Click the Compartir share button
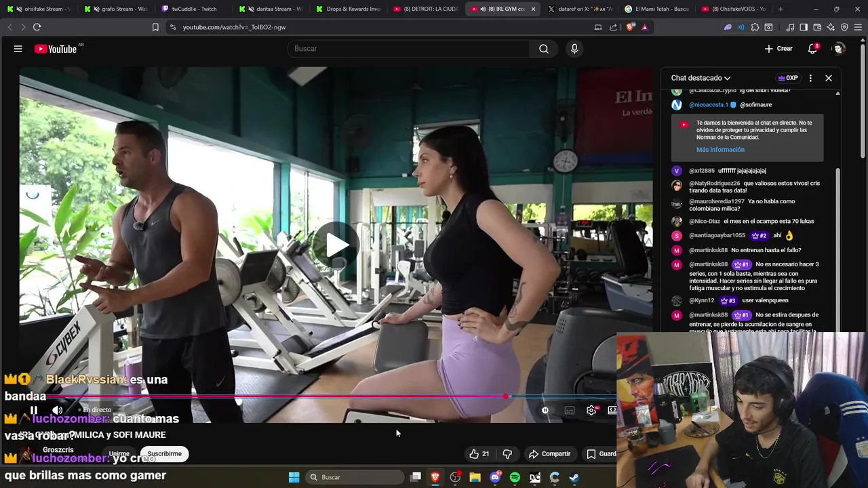This screenshot has width=868, height=488. click(x=549, y=454)
